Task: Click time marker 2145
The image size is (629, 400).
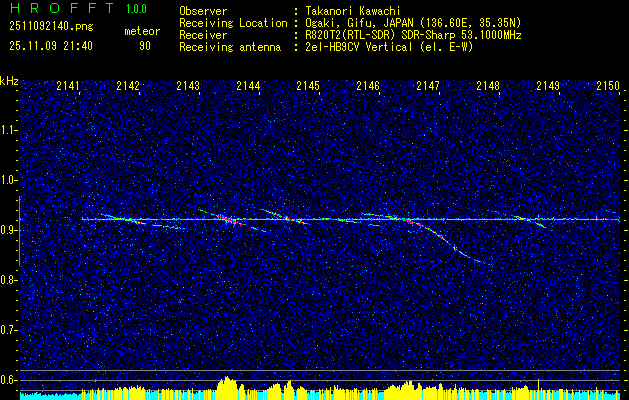Action: coord(308,85)
